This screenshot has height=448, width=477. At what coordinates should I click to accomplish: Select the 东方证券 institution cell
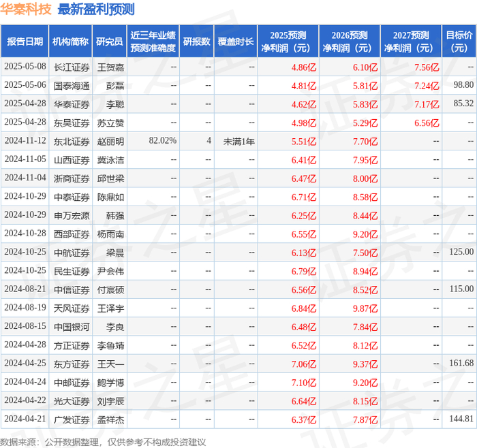[72, 364]
